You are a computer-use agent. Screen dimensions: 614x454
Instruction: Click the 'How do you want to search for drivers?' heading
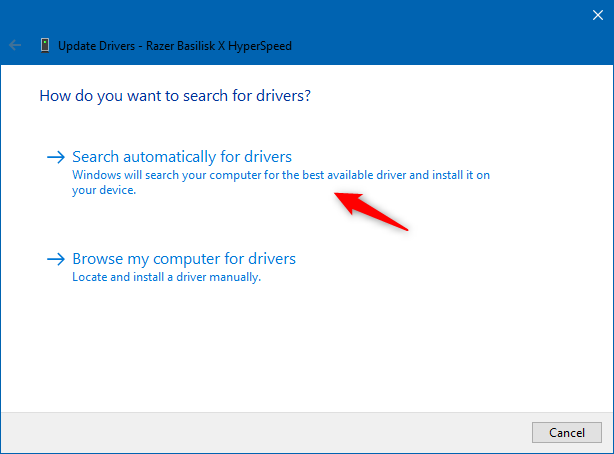(x=175, y=96)
